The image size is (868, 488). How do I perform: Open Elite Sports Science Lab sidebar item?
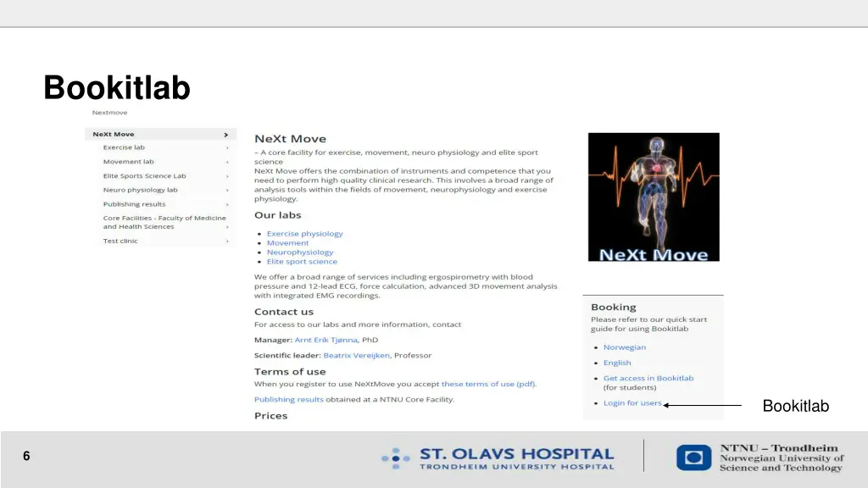144,176
